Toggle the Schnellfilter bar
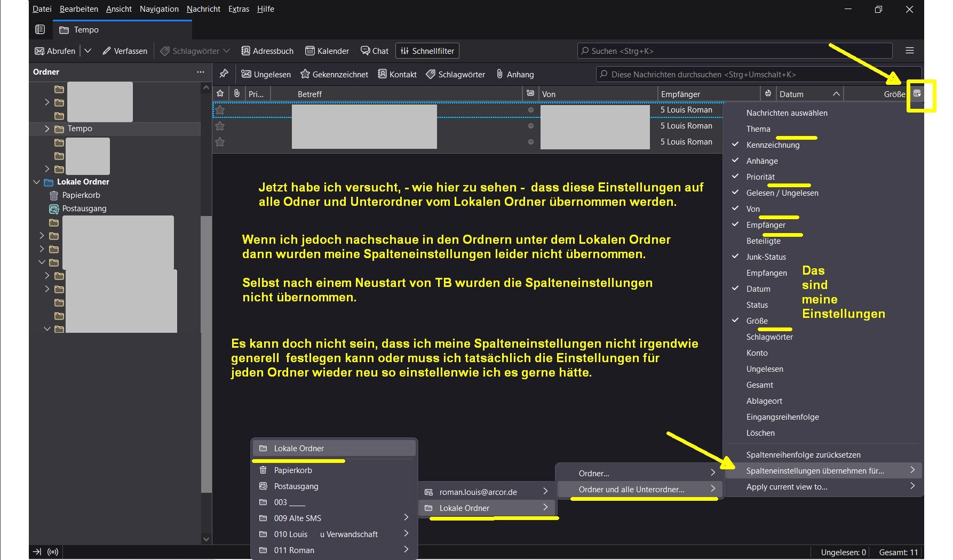 tap(427, 51)
